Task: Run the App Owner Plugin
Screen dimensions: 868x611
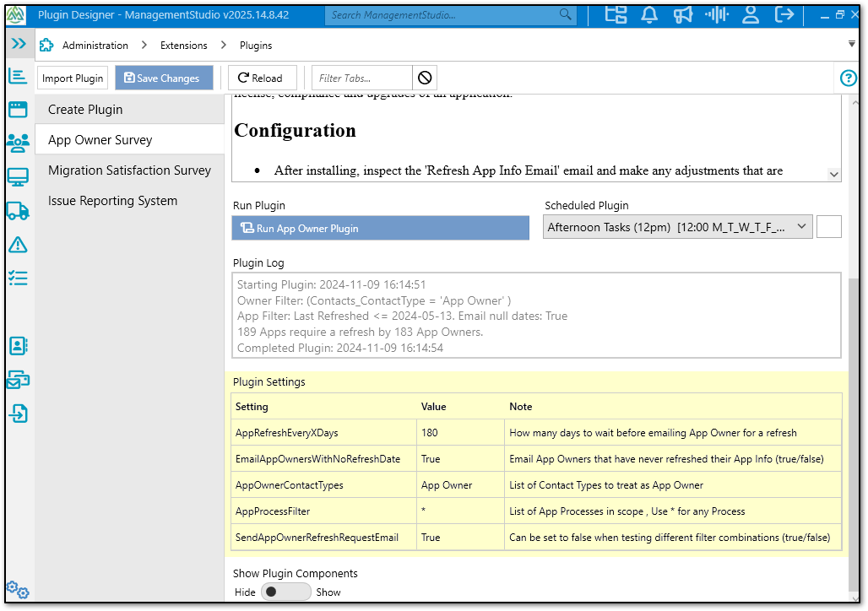Action: click(380, 228)
